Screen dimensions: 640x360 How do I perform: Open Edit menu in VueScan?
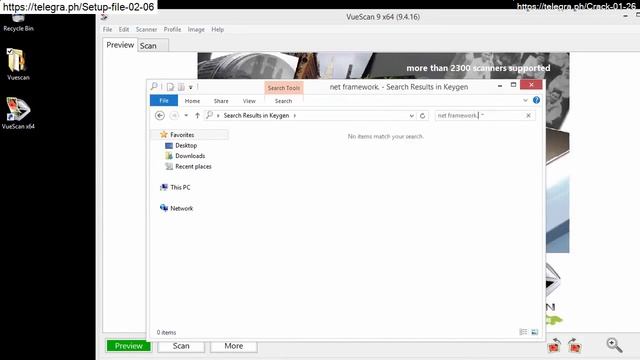click(x=124, y=29)
